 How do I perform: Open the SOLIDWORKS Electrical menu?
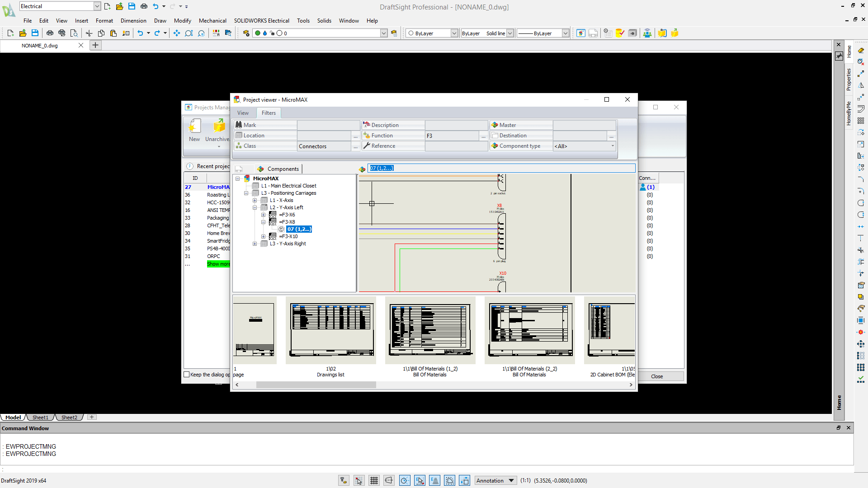click(x=261, y=21)
